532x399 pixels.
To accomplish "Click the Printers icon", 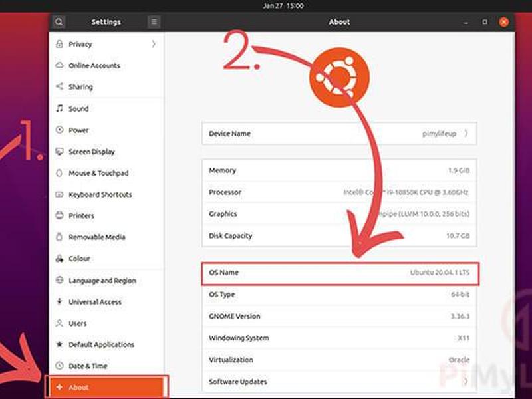I will pyautogui.click(x=59, y=215).
